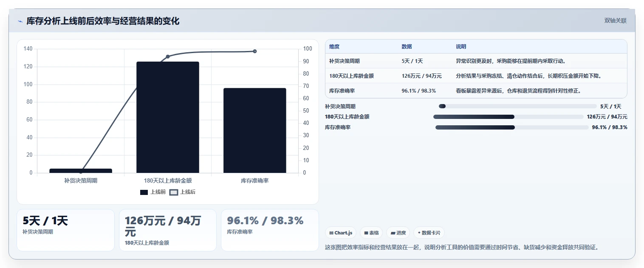Click the description starting 看板暴露差异来源后

[518, 91]
